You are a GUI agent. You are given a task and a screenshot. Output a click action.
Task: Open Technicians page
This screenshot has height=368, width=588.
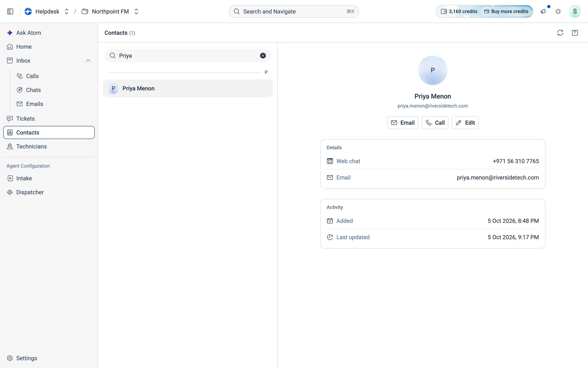coord(49,146)
